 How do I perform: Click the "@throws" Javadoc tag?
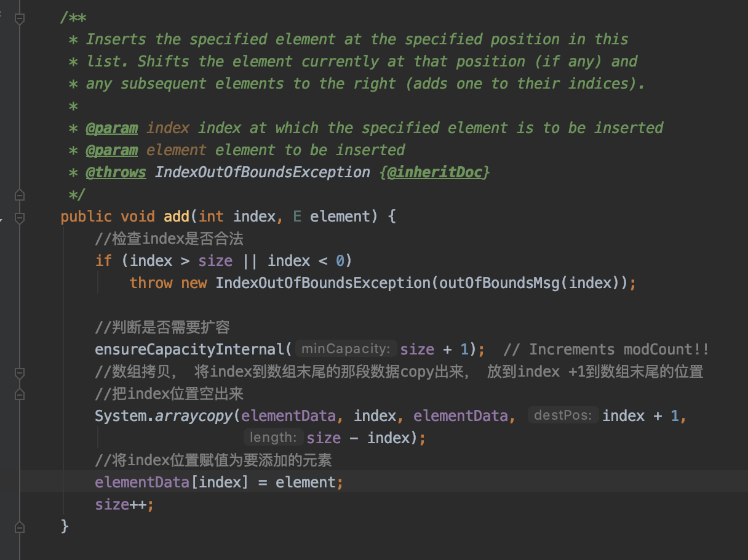click(x=116, y=172)
